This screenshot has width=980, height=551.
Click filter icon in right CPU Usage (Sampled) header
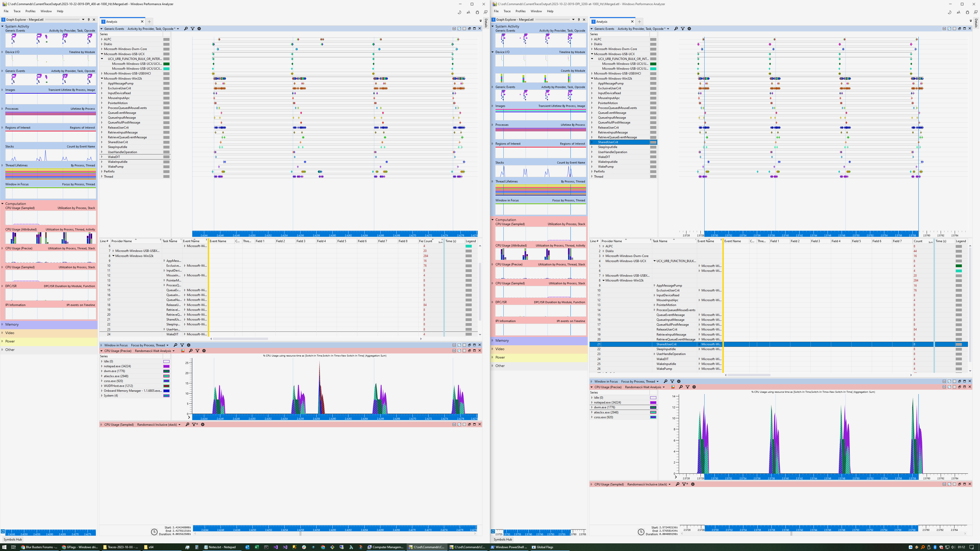[x=684, y=484]
